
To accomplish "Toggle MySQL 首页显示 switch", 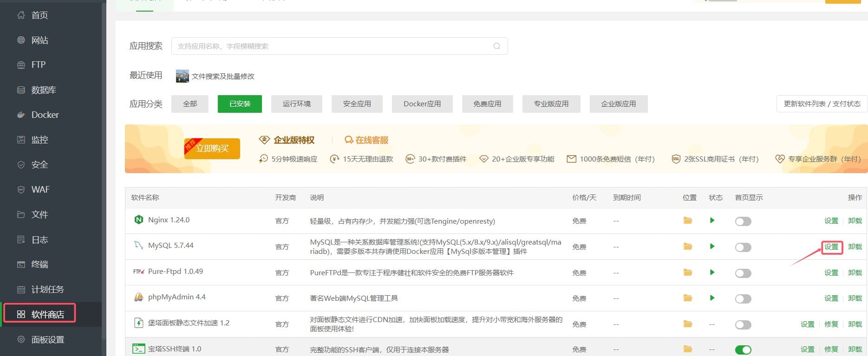I will (743, 247).
